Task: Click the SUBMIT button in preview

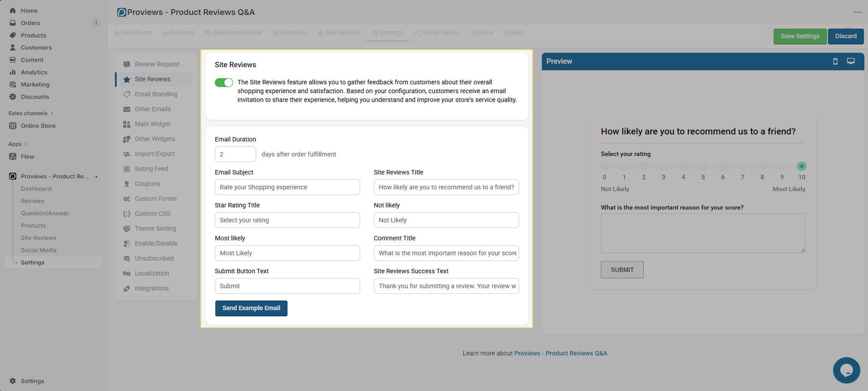Action: click(622, 270)
